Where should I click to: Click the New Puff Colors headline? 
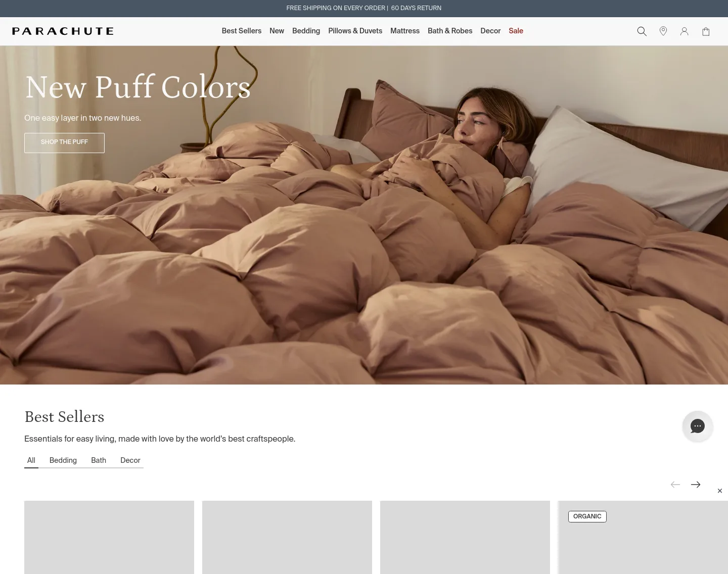pyautogui.click(x=138, y=87)
